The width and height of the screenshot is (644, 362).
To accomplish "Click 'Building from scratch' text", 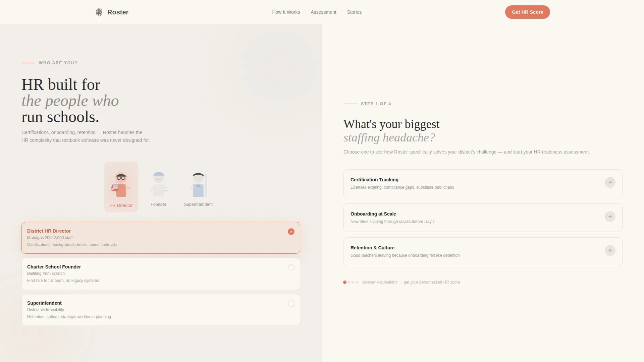I will coord(46,274).
